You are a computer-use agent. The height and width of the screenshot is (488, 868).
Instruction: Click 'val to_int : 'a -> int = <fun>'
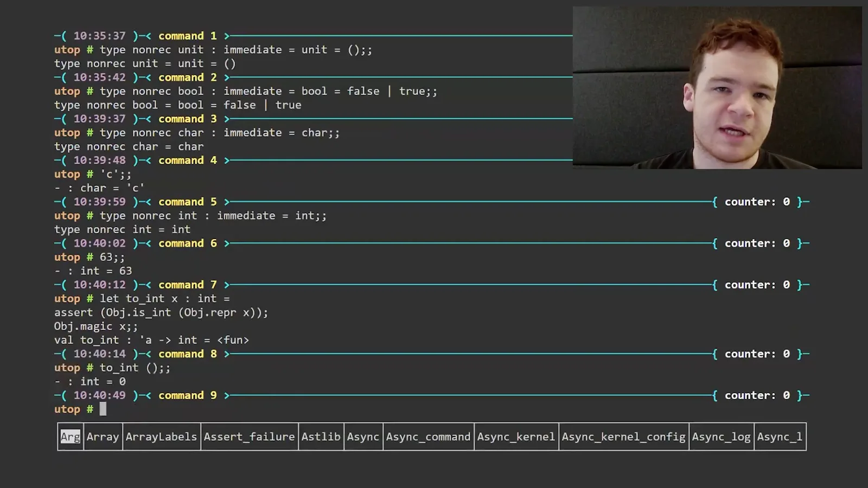(x=151, y=340)
